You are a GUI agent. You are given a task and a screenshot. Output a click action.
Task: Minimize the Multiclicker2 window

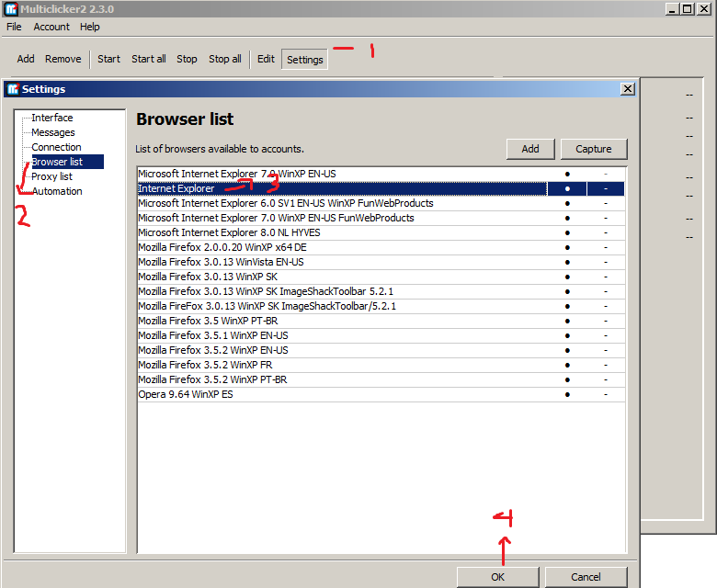672,8
